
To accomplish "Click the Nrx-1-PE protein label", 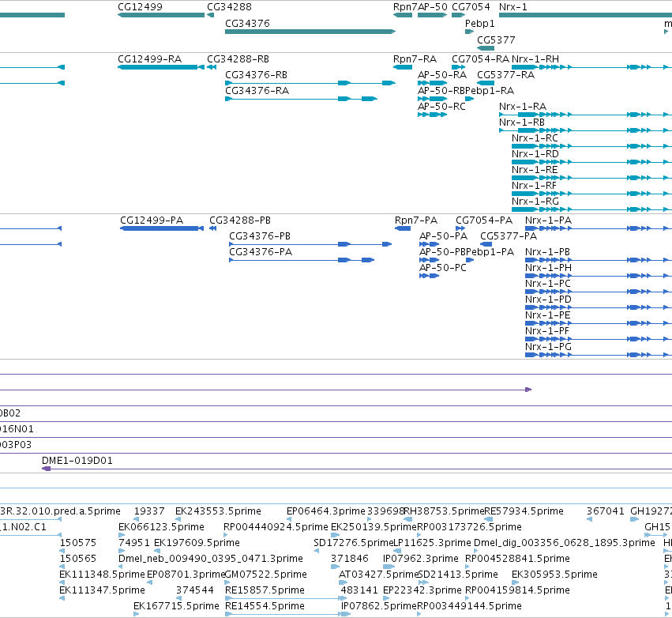I will click(548, 315).
